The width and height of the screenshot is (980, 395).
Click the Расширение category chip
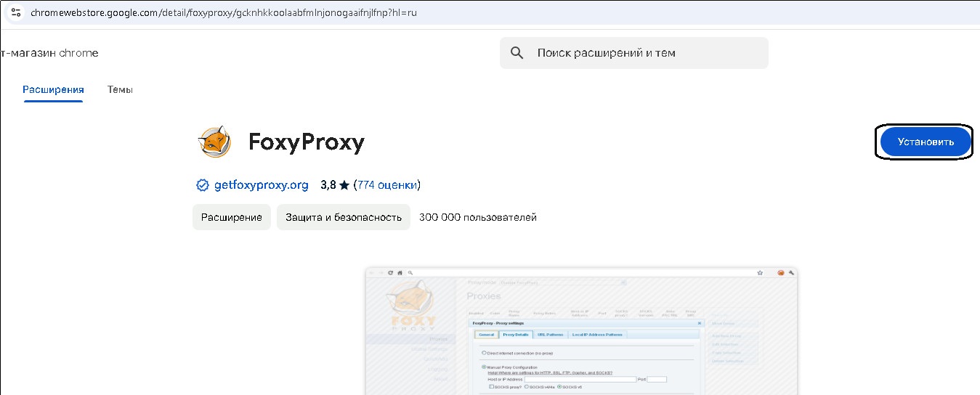point(232,217)
